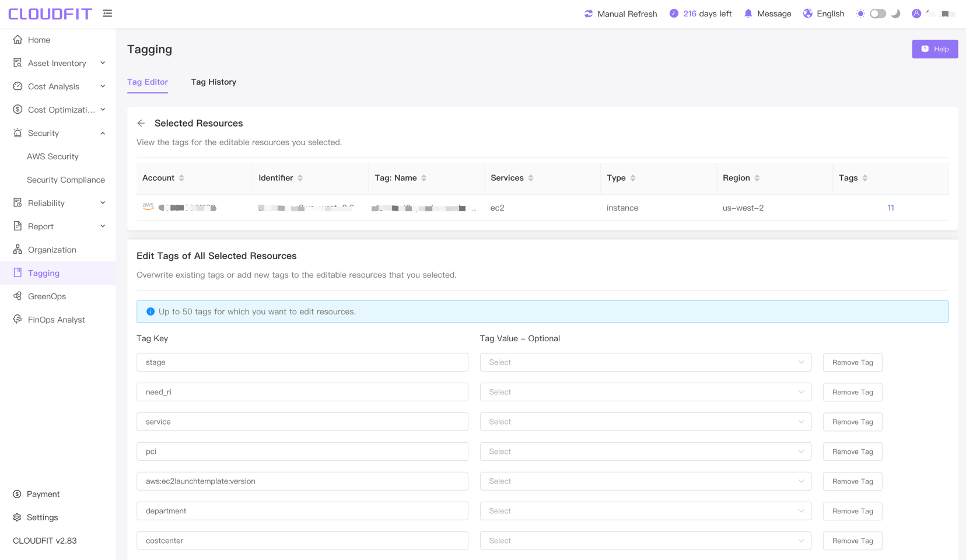Click the Security siren icon

(x=17, y=133)
